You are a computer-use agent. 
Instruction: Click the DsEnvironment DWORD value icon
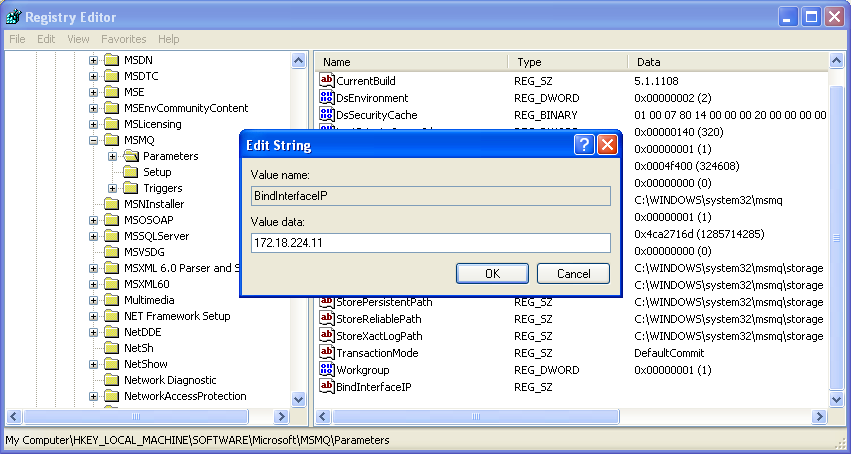tap(326, 98)
